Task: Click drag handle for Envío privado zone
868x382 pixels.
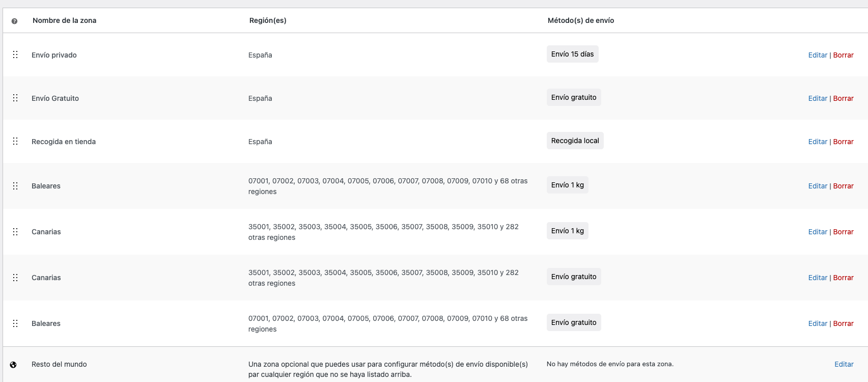Action: [x=15, y=54]
